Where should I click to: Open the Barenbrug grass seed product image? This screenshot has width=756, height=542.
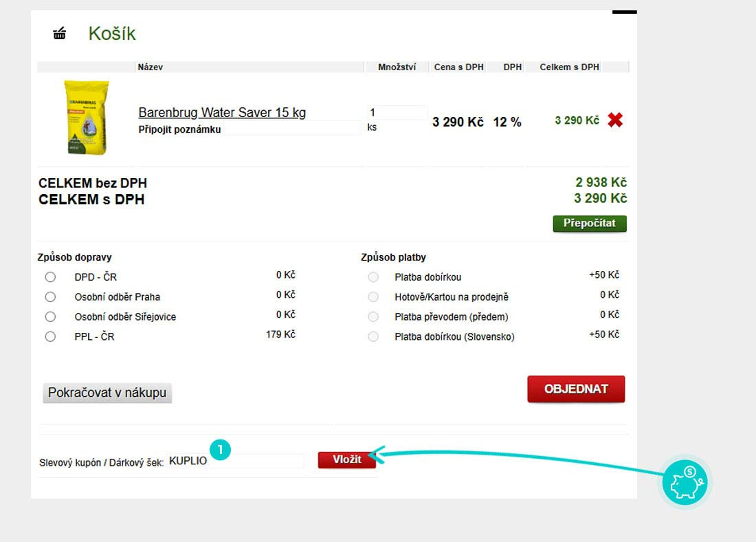click(87, 118)
